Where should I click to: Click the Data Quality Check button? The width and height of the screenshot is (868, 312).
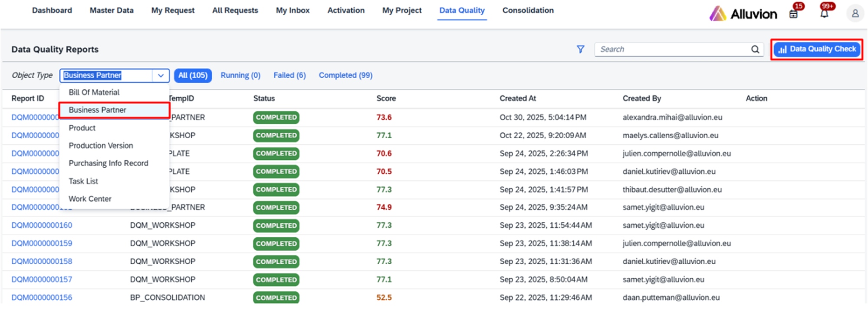(817, 50)
